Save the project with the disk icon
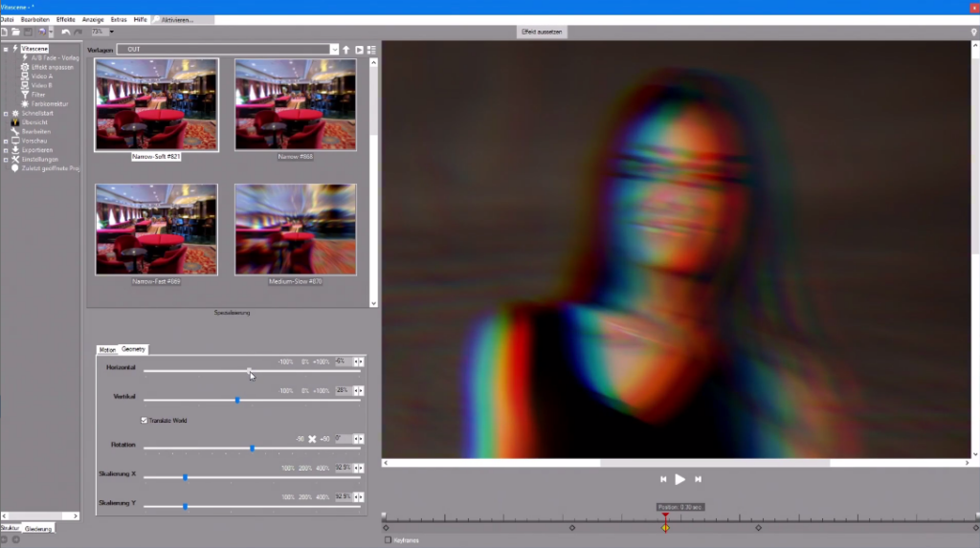Viewport: 980px width, 548px height. click(28, 32)
